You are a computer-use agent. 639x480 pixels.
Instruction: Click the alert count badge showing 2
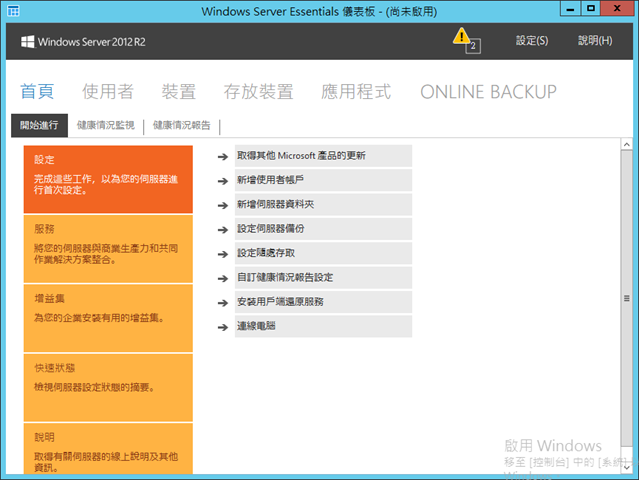coord(473,46)
